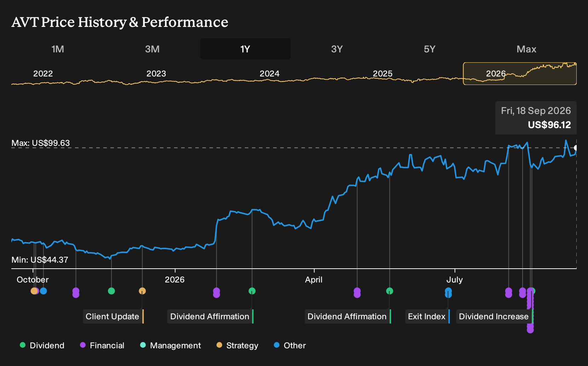Click the Max: US$99.63 label
This screenshot has height=366, width=588.
click(41, 143)
